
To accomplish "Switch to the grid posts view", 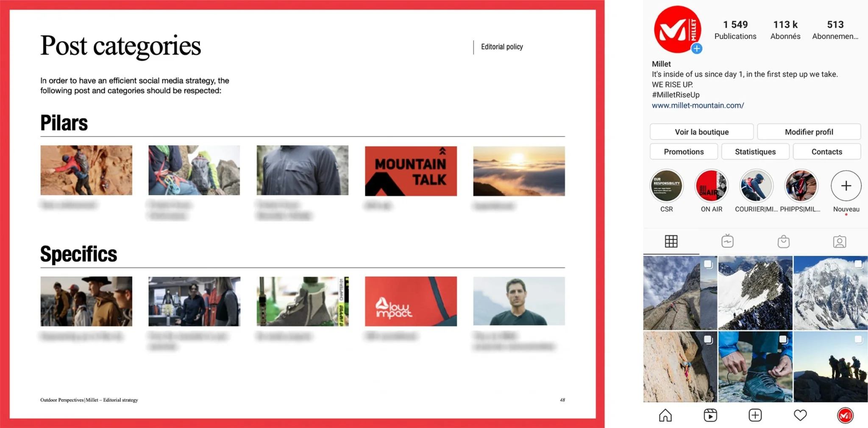I will (x=671, y=241).
